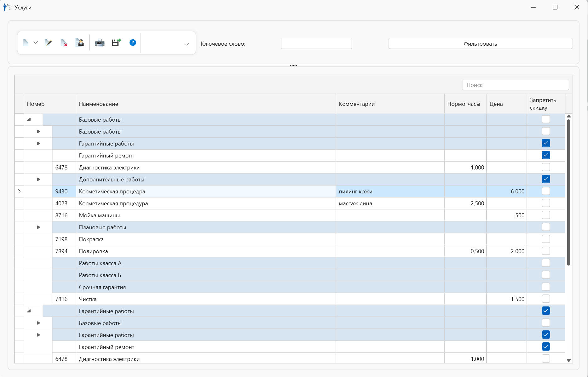Select the 'Покраска' name cell
The height and width of the screenshot is (377, 588).
206,239
